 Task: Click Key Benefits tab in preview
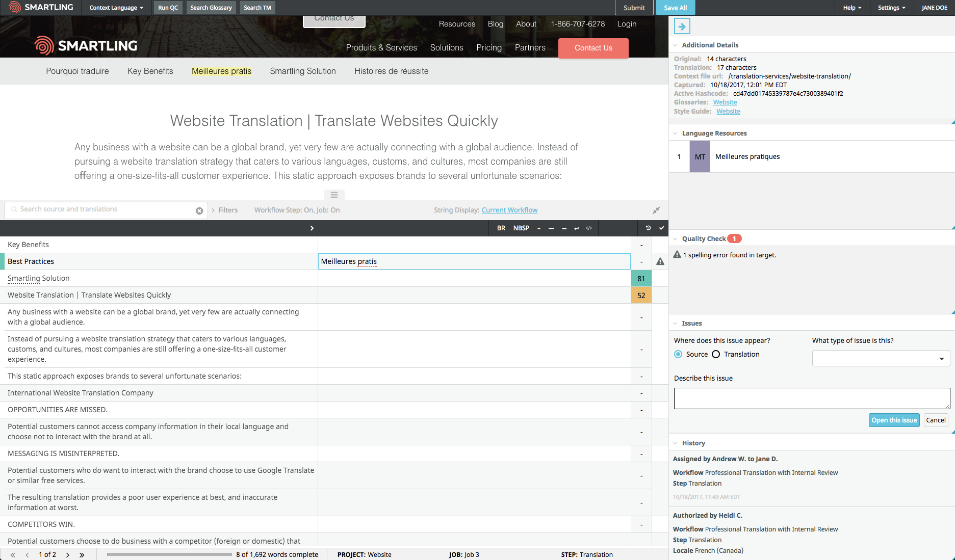point(150,71)
